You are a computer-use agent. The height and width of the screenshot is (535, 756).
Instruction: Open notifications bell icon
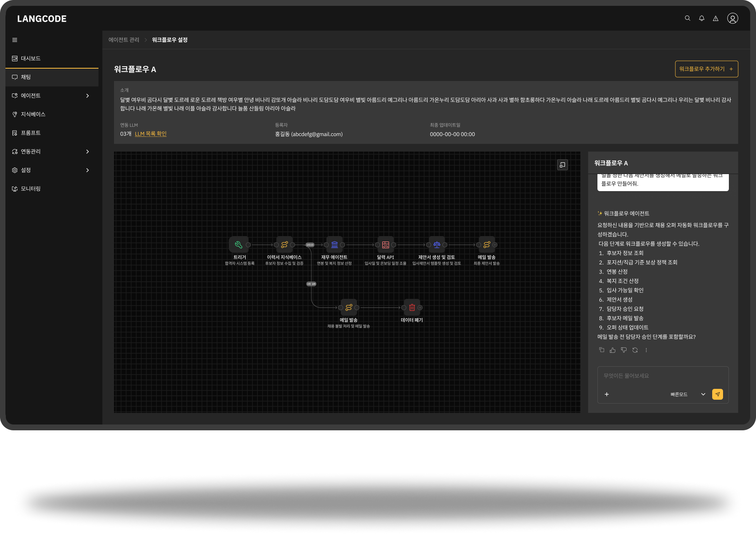(x=702, y=18)
